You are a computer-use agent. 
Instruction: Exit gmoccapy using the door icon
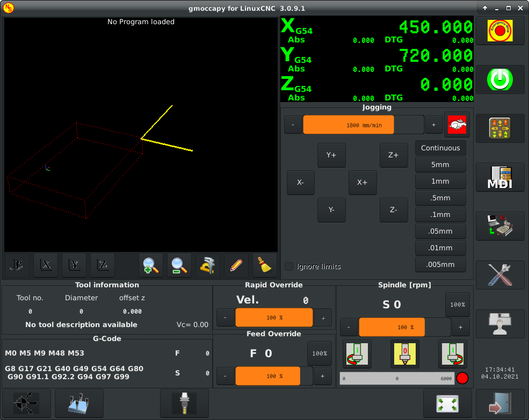click(x=500, y=403)
